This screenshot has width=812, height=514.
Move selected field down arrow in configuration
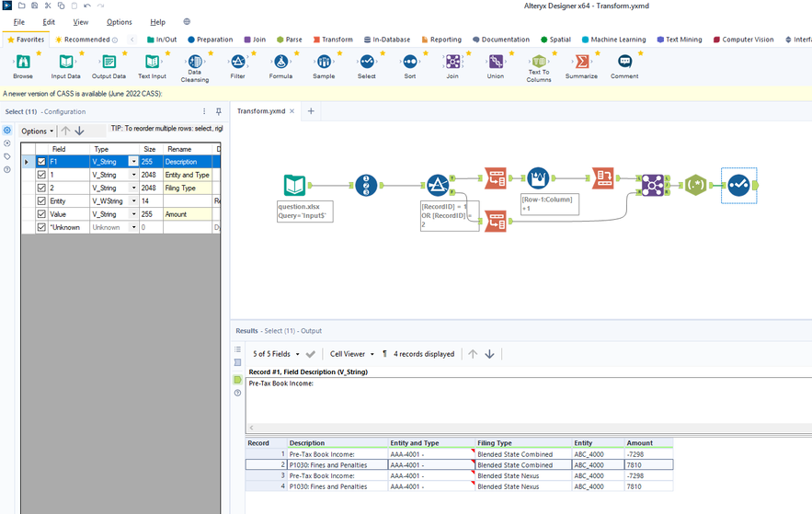point(79,131)
